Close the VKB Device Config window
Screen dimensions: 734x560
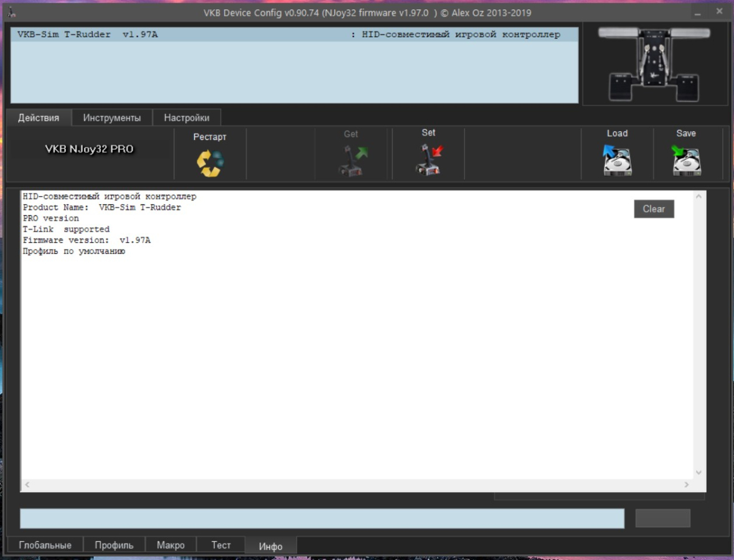tap(719, 12)
